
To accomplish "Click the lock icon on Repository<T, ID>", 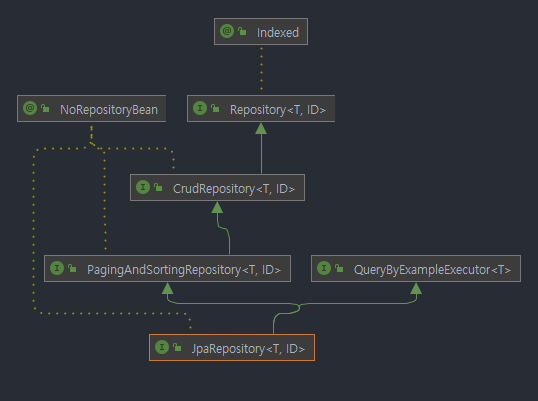I will point(215,109).
